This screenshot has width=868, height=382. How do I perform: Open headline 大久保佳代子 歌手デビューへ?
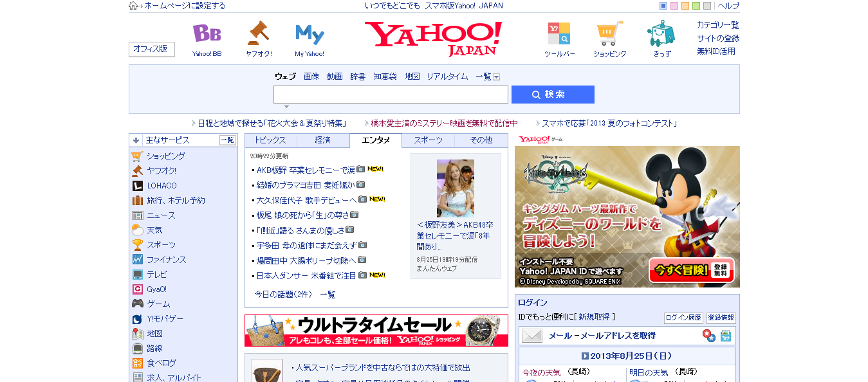pos(306,200)
